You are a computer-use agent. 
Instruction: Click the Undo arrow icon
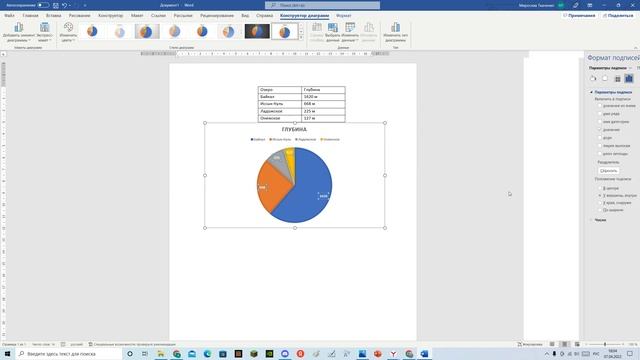(x=64, y=5)
